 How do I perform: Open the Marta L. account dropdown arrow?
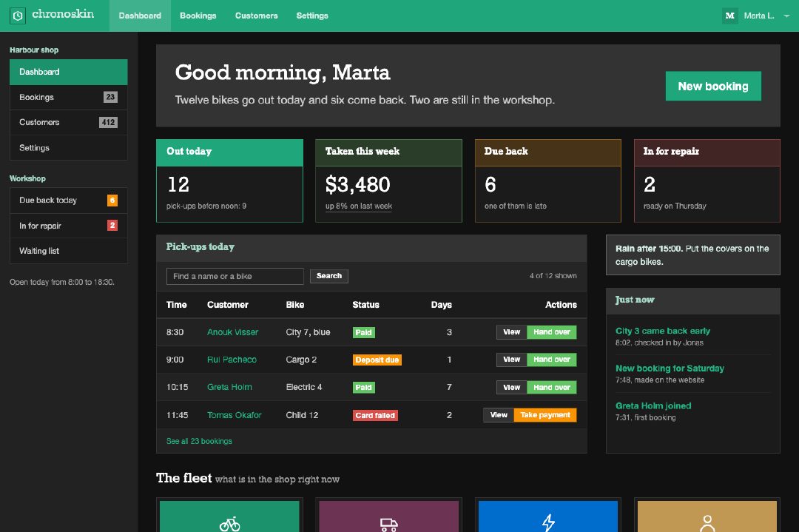786,16
